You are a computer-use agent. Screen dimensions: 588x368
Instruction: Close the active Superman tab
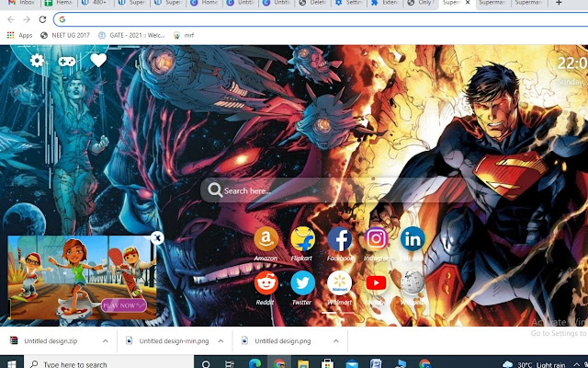[x=468, y=3]
